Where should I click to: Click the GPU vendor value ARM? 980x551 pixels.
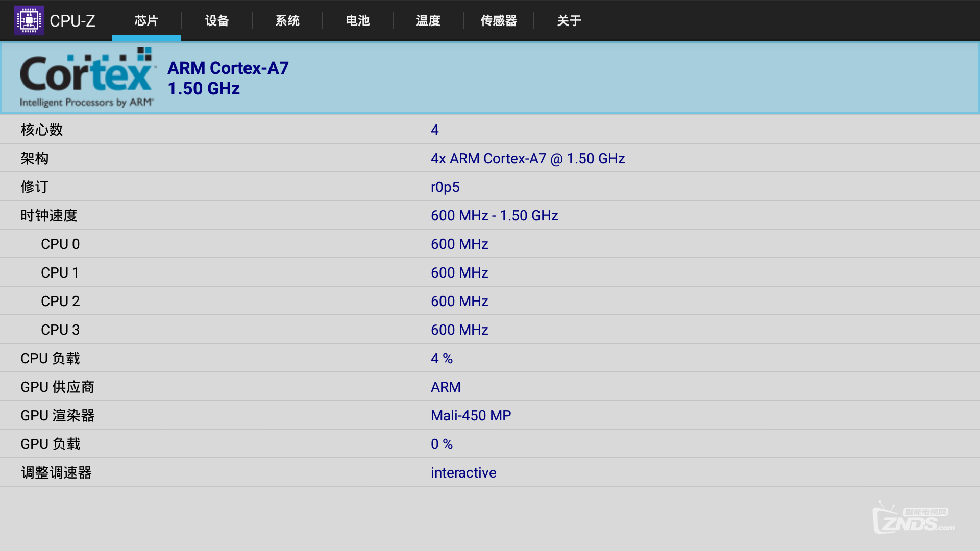(x=446, y=387)
